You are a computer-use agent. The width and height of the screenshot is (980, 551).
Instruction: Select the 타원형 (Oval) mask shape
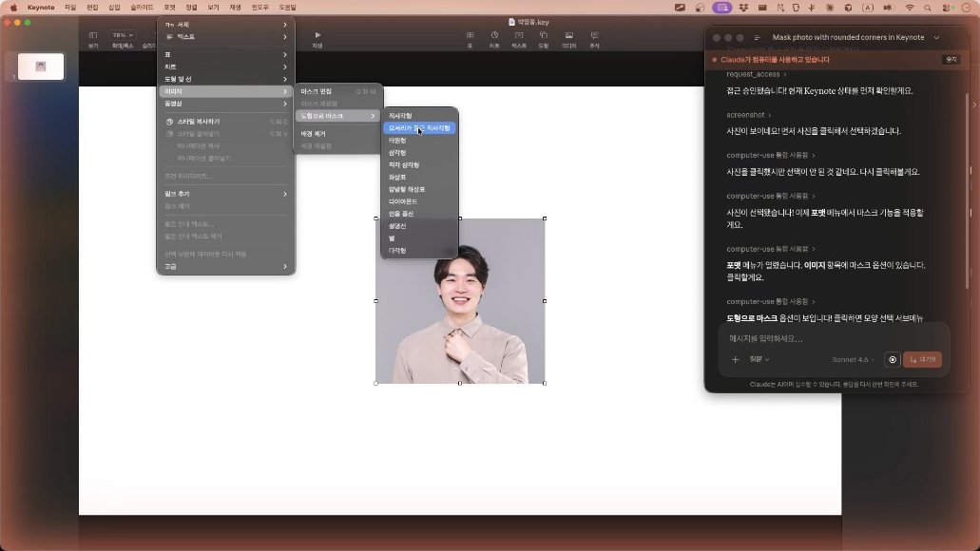pyautogui.click(x=419, y=141)
